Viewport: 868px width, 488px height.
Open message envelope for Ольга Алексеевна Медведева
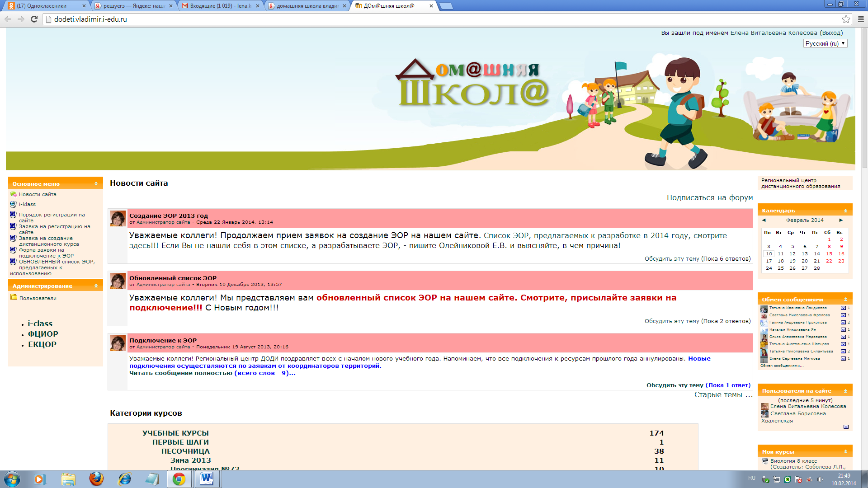coord(843,337)
